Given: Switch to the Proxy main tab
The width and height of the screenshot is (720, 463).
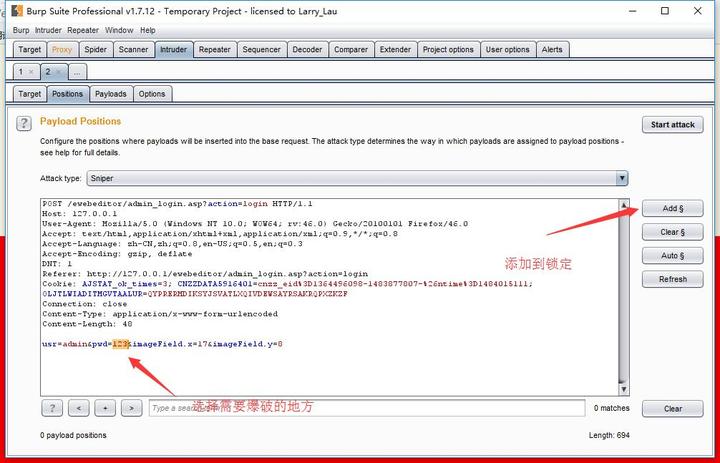Looking at the screenshot, I should pos(62,50).
